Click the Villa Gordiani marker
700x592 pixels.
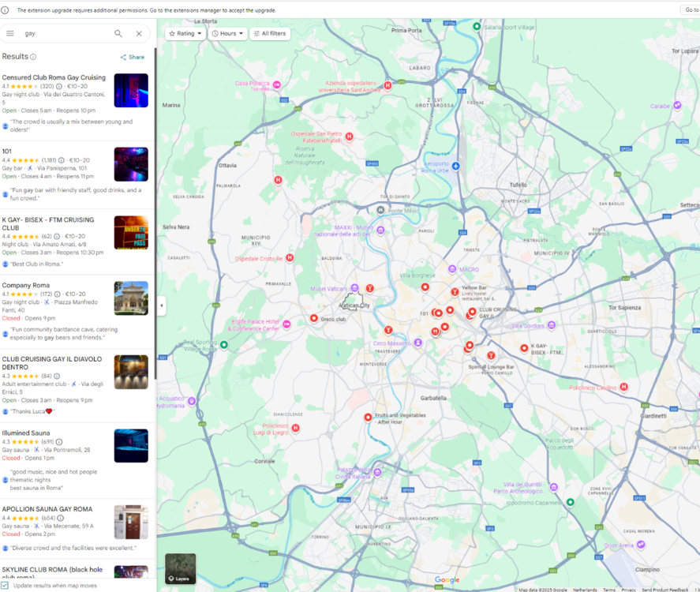click(x=552, y=325)
